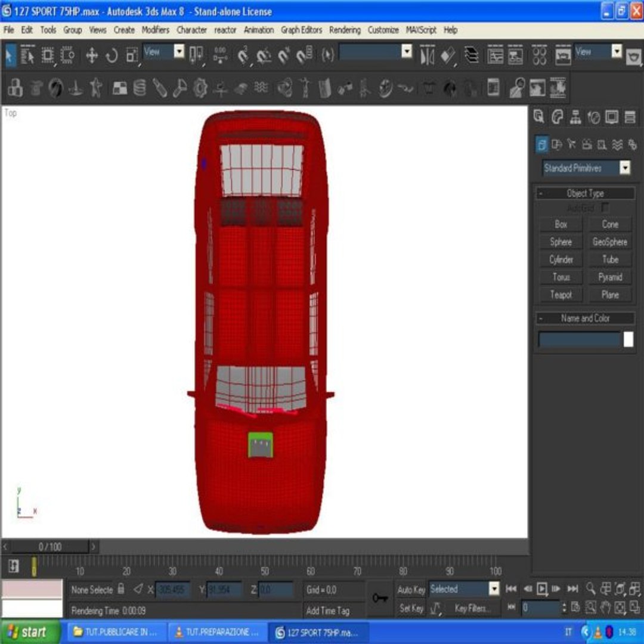Toggle the AutoGrid checkbox

[605, 208]
